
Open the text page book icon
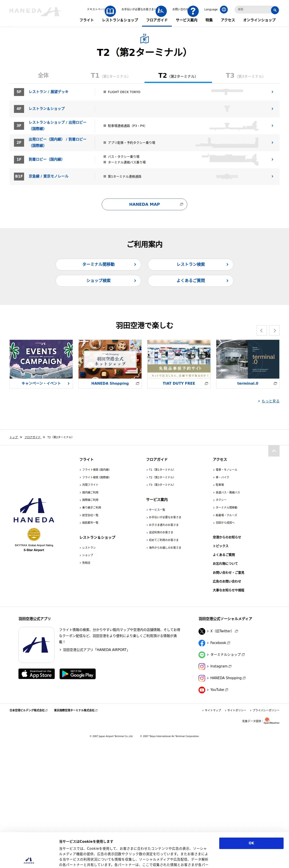pyautogui.click(x=110, y=11)
